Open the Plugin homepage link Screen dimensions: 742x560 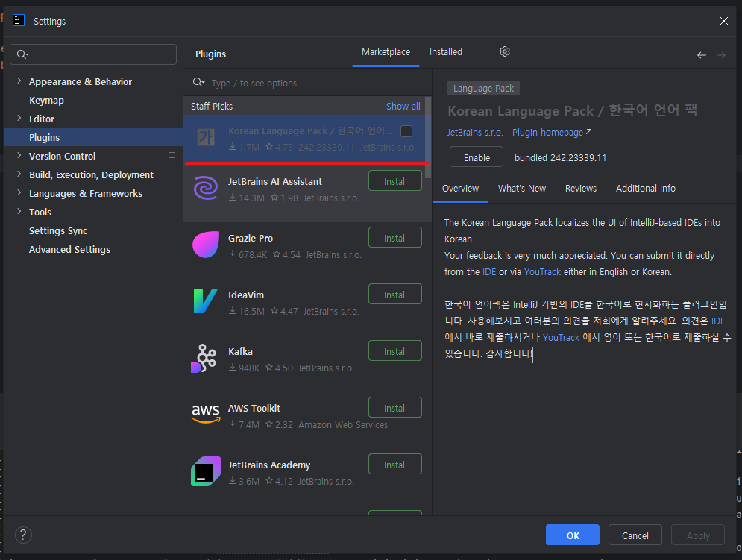[547, 133]
